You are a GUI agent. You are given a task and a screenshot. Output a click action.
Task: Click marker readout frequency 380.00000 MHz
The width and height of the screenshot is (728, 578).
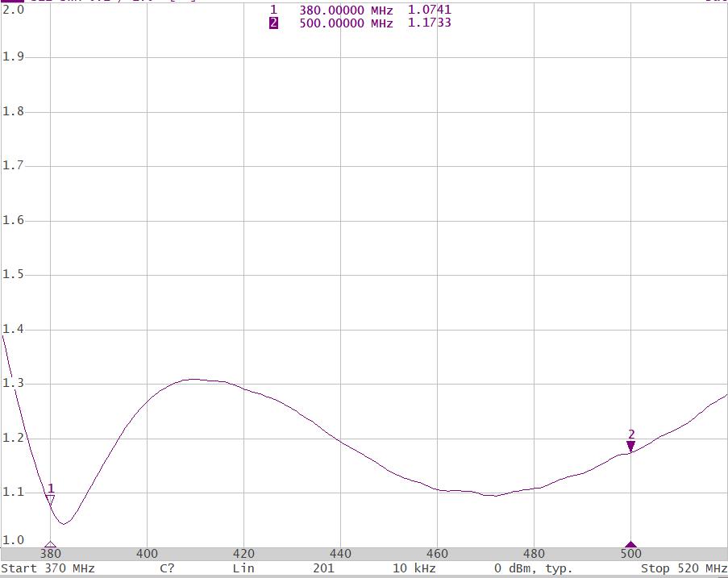[x=346, y=10]
